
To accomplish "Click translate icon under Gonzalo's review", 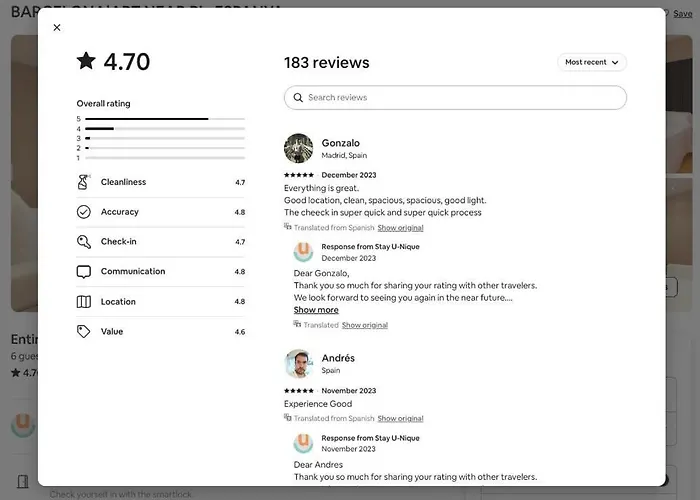I will [x=288, y=226].
